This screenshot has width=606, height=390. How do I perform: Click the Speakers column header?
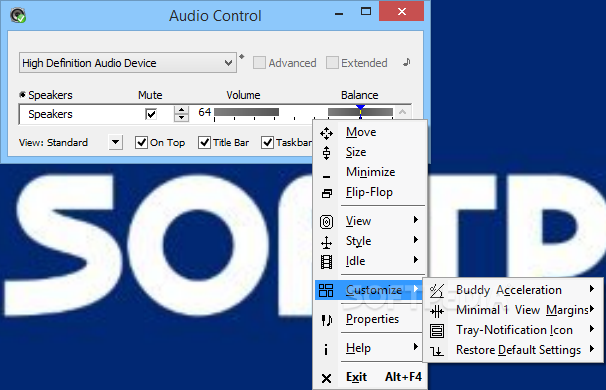pyautogui.click(x=50, y=95)
